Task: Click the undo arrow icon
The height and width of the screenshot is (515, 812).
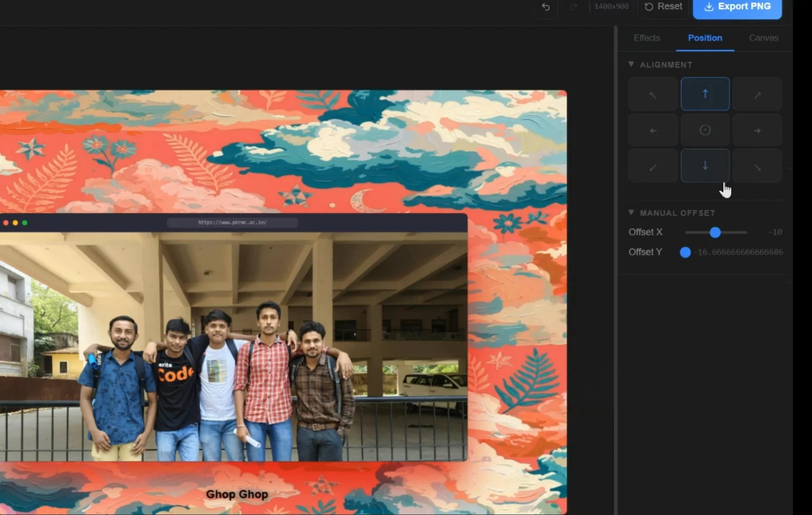Action: [546, 7]
